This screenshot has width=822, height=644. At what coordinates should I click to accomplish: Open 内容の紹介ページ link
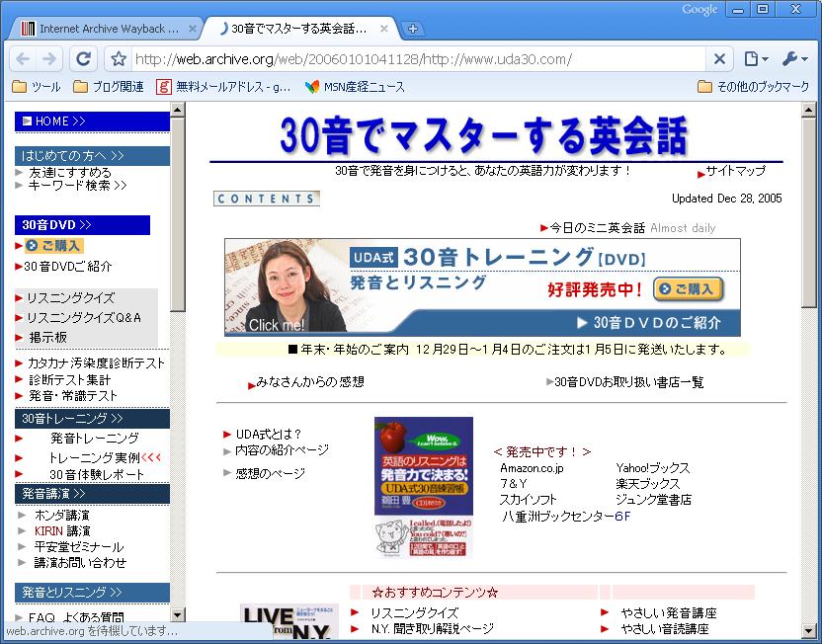(x=282, y=450)
